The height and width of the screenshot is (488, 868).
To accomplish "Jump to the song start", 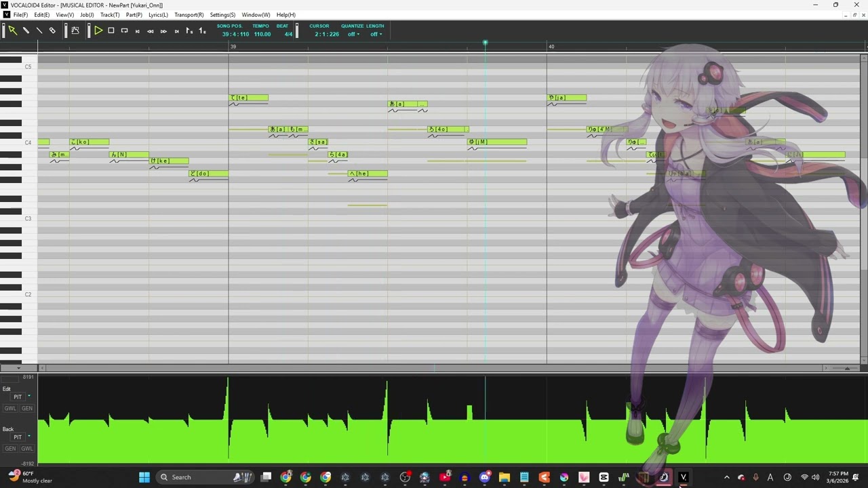I will pyautogui.click(x=138, y=31).
